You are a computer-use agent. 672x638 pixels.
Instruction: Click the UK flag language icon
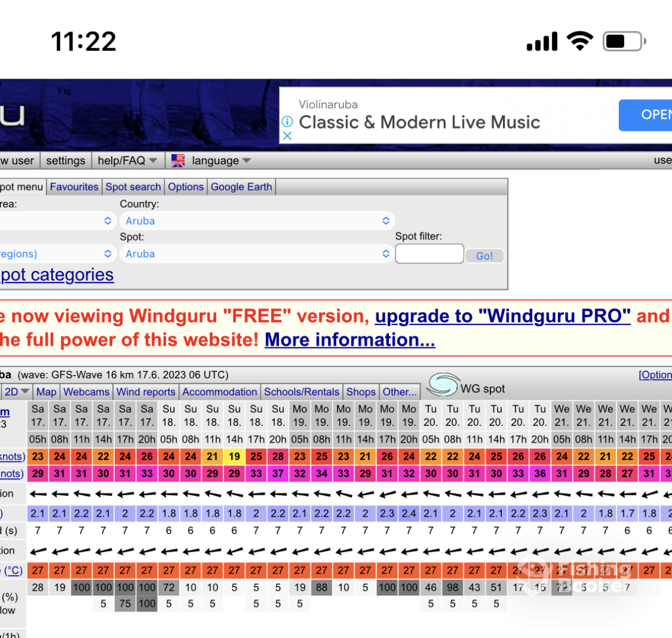coord(178,161)
